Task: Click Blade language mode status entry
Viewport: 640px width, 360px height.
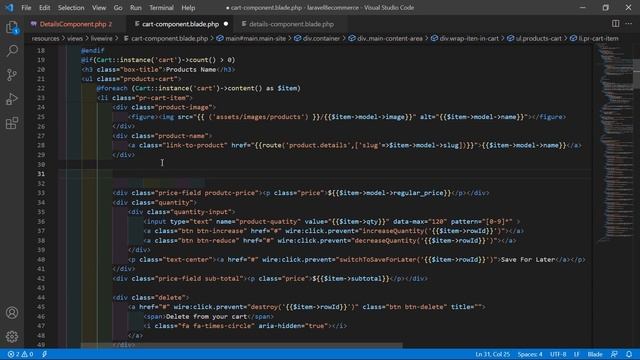Action: pyautogui.click(x=595, y=354)
